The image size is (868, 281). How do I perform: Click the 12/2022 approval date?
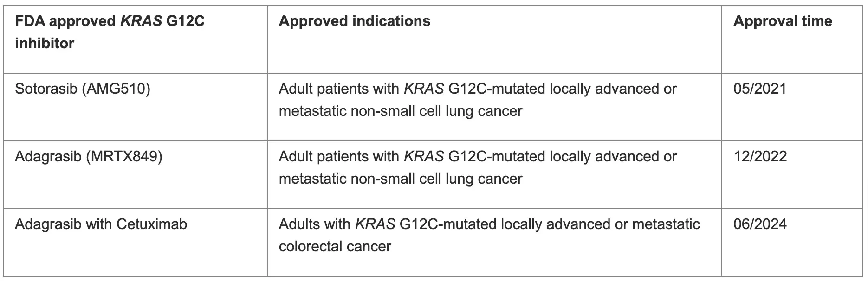760,156
